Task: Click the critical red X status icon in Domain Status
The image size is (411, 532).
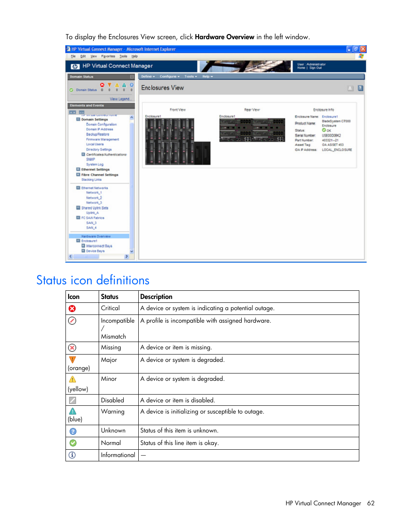Action: click(x=102, y=85)
